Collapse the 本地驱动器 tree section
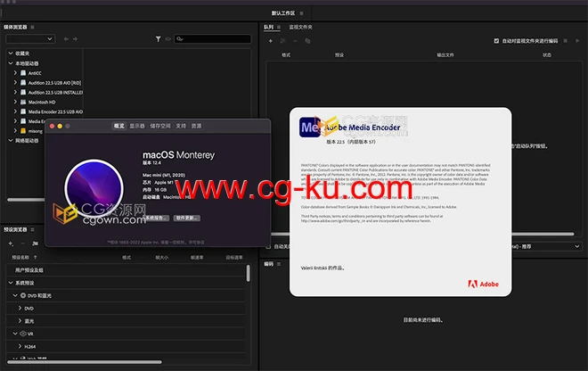588x371 pixels. click(11, 63)
